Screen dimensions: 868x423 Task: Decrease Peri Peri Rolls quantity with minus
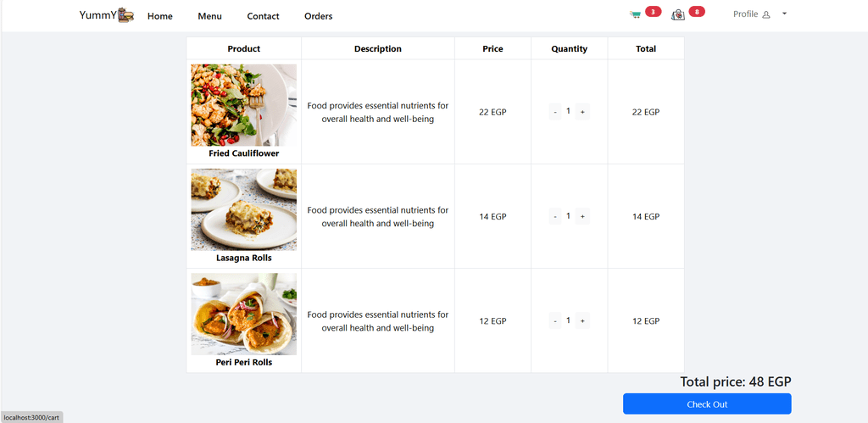coord(555,320)
